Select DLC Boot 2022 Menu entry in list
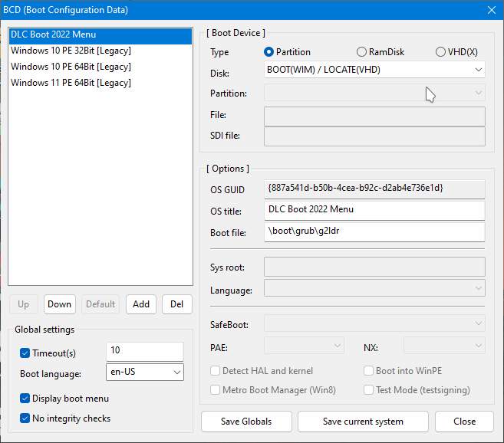504x443 pixels. (x=100, y=35)
